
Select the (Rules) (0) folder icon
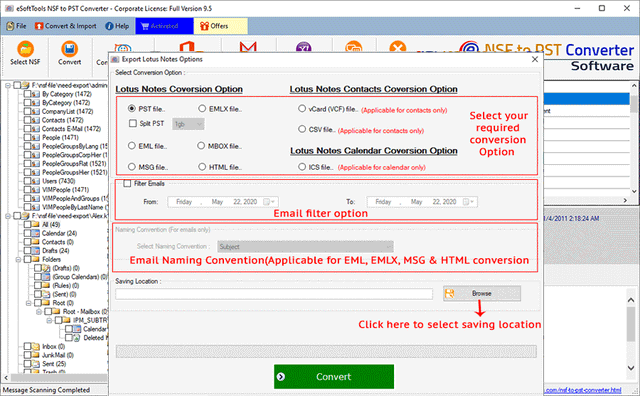pos(47,285)
